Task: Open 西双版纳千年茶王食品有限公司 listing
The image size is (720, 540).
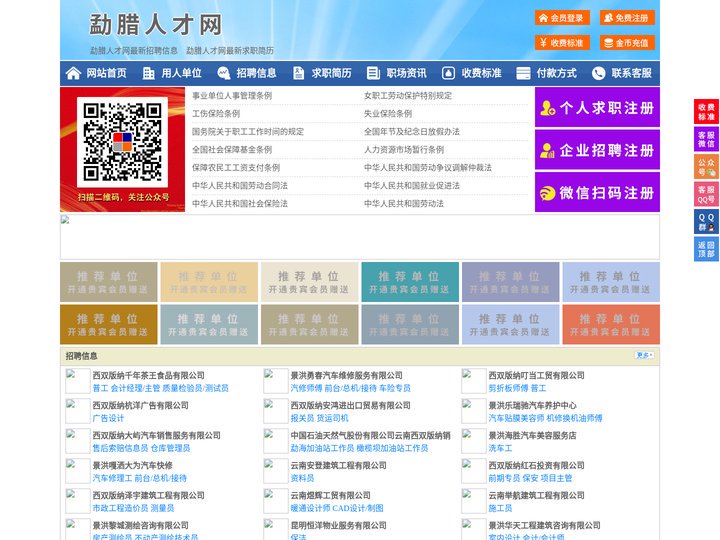Action: click(x=149, y=375)
